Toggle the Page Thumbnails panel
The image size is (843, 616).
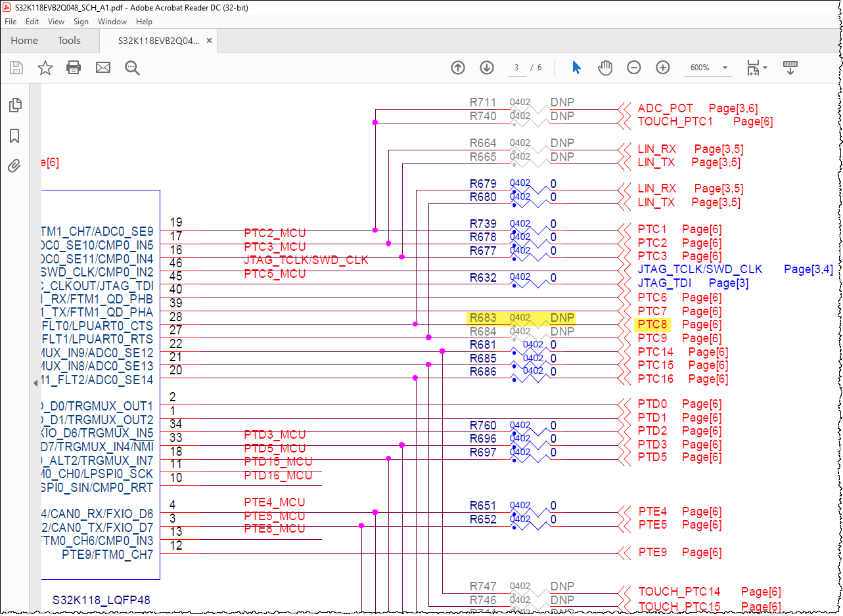pyautogui.click(x=14, y=105)
